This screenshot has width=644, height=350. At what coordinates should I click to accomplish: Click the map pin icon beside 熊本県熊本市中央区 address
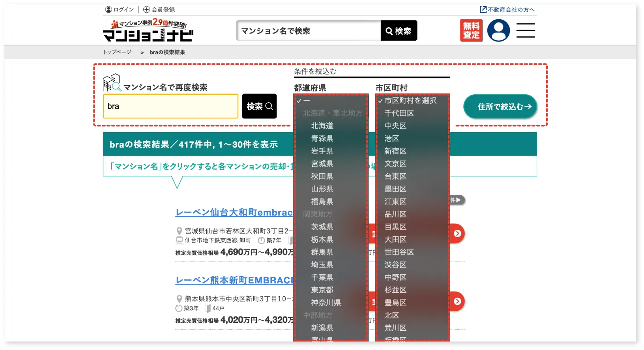(179, 299)
